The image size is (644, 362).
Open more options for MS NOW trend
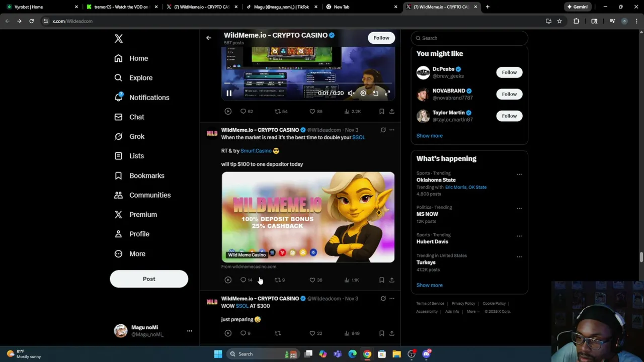[x=519, y=209]
